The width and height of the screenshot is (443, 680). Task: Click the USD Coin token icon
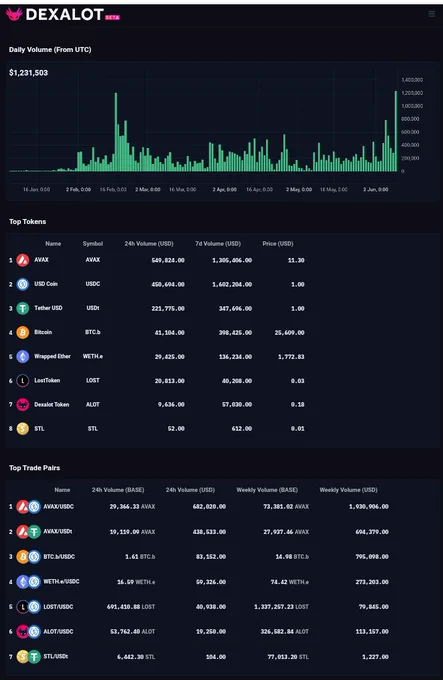(23, 284)
